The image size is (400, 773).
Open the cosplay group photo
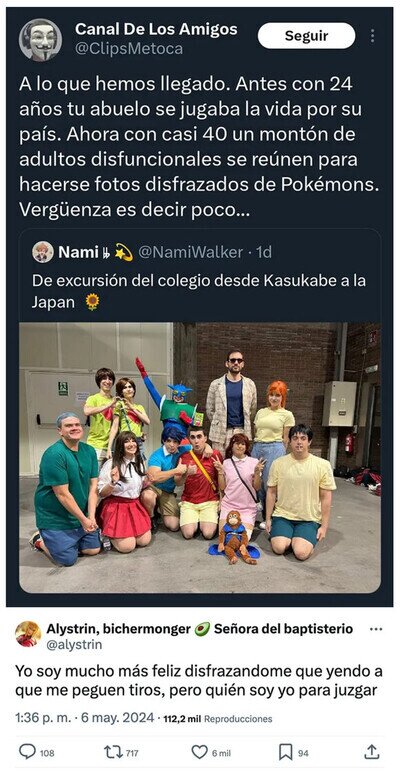pos(200,457)
